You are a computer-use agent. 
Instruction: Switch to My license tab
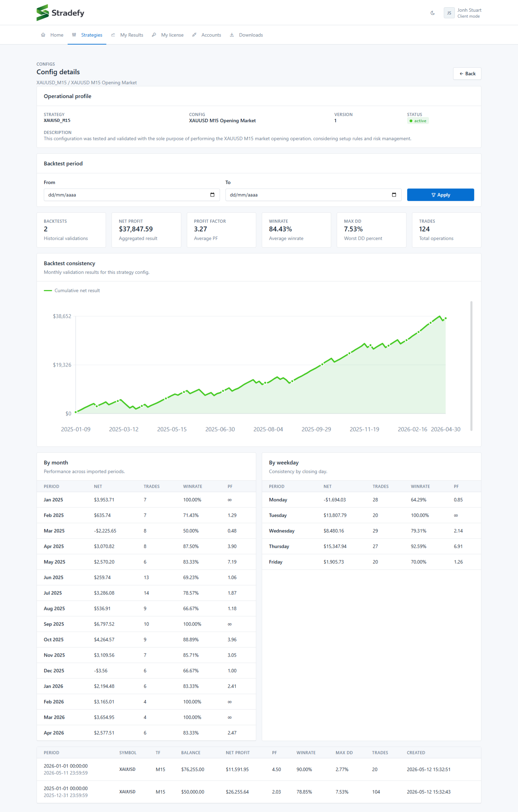[x=168, y=35]
